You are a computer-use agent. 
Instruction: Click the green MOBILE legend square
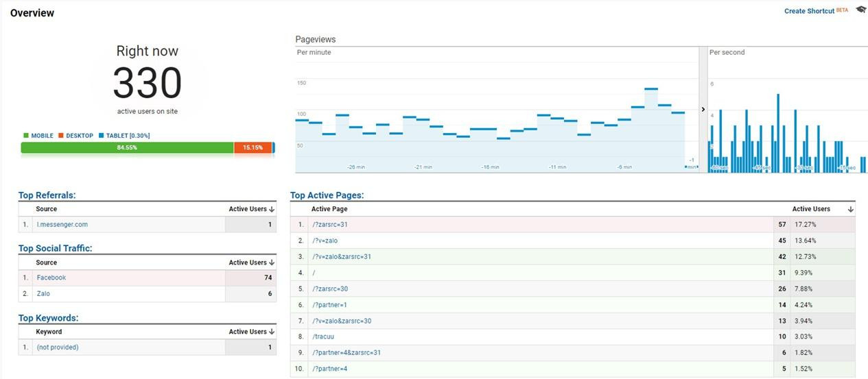26,136
